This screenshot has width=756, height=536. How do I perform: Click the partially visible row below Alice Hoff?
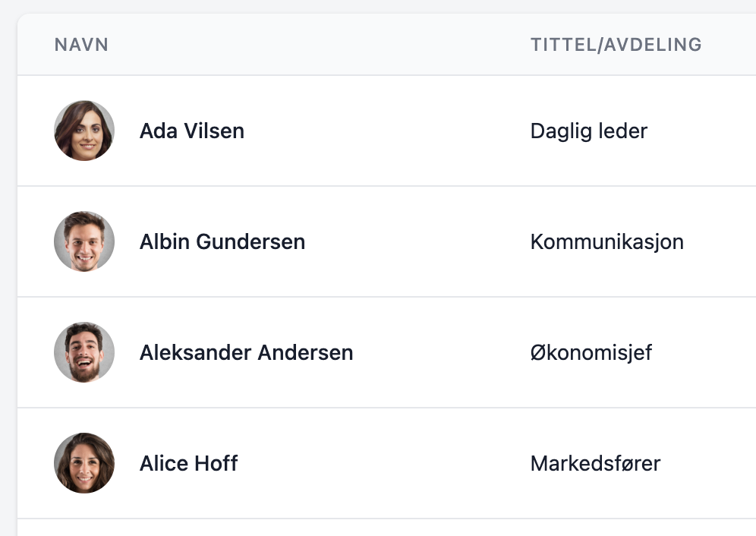point(380,528)
